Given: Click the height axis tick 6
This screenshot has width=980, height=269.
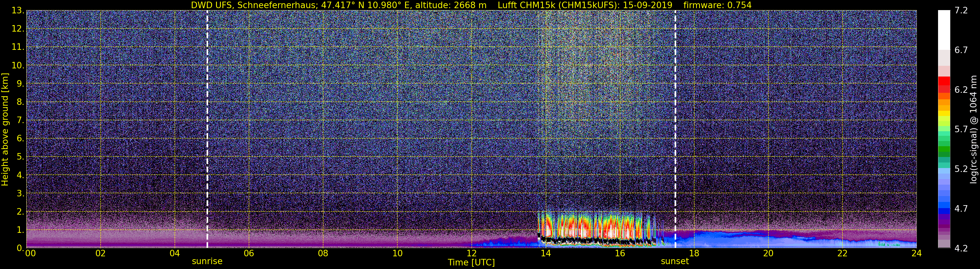Looking at the screenshot, I should coord(20,139).
